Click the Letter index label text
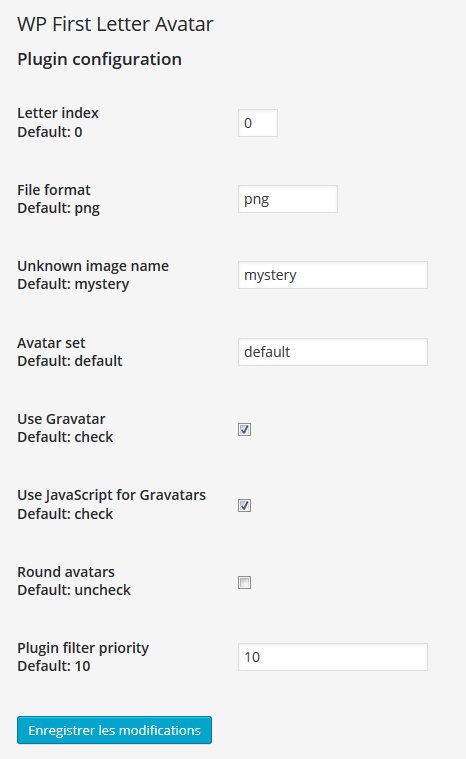This screenshot has width=466, height=759. click(58, 113)
